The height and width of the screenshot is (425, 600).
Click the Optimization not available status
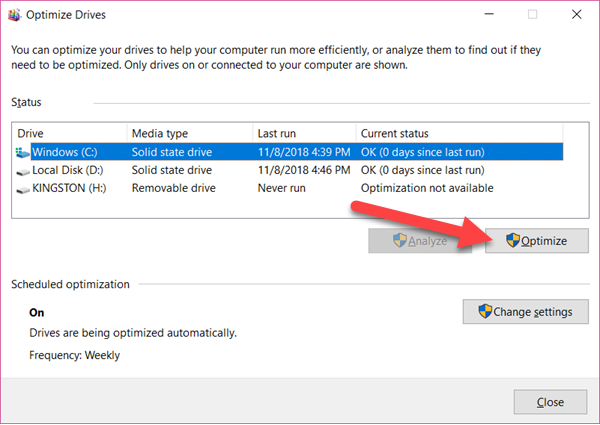pos(427,188)
